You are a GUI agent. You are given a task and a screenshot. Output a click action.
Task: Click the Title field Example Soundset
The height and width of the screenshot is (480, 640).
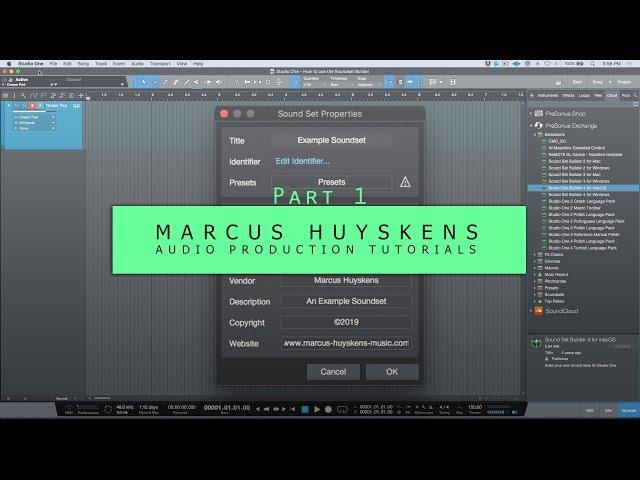click(331, 140)
